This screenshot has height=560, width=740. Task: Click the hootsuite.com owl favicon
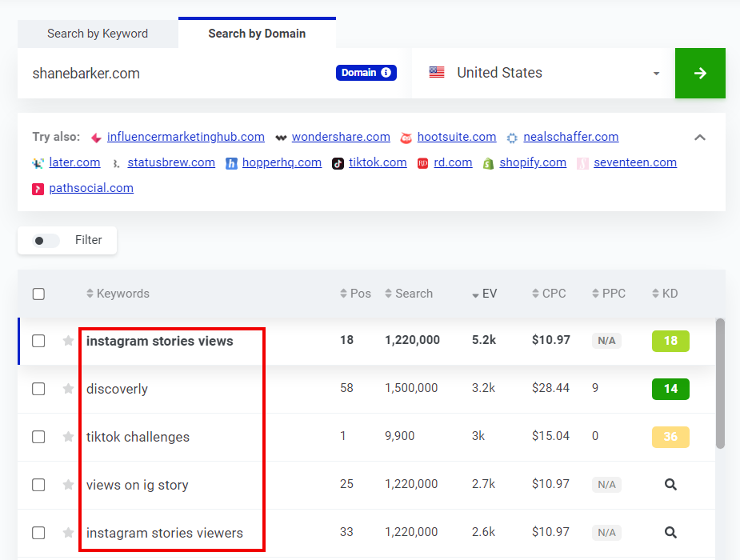tap(406, 138)
